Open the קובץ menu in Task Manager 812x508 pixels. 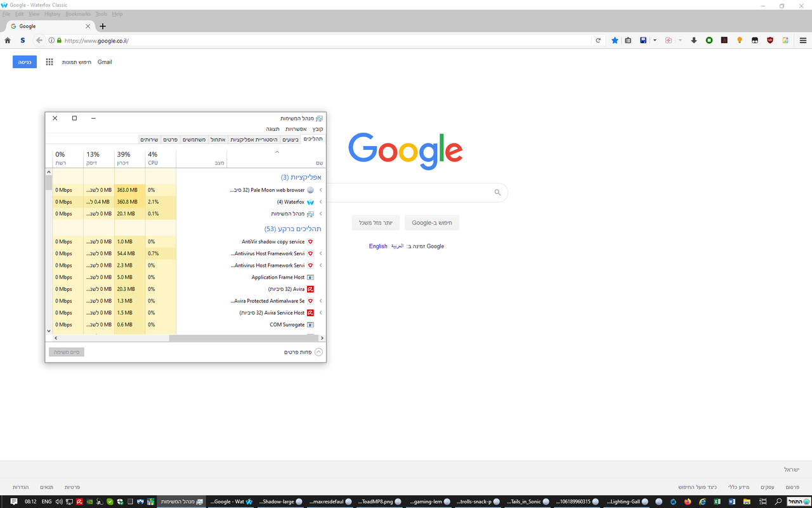[318, 129]
